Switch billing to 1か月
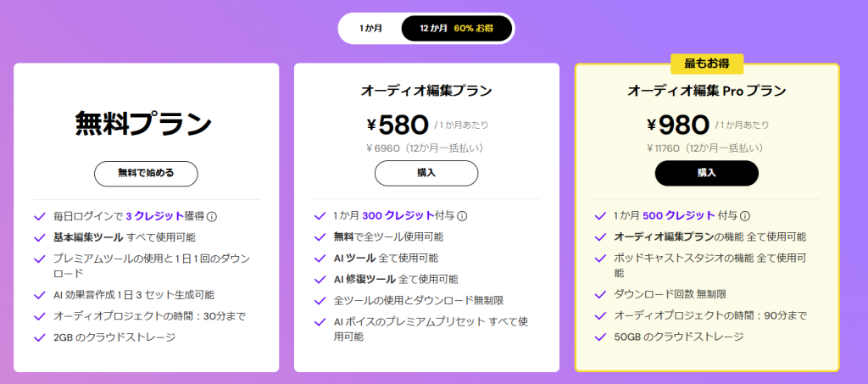This screenshot has height=384, width=868. pyautogui.click(x=371, y=28)
